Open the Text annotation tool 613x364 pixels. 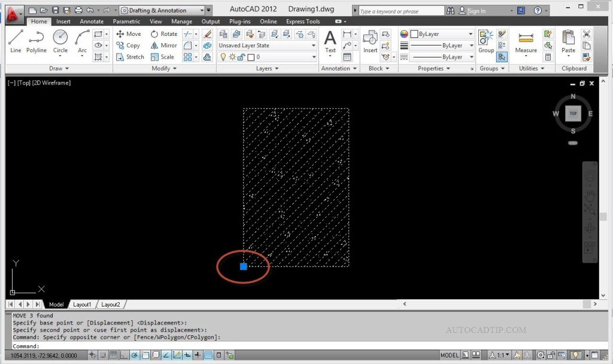(330, 43)
